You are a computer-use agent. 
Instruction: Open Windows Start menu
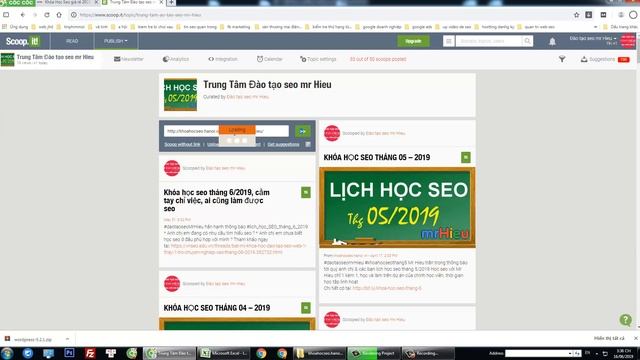point(7,353)
